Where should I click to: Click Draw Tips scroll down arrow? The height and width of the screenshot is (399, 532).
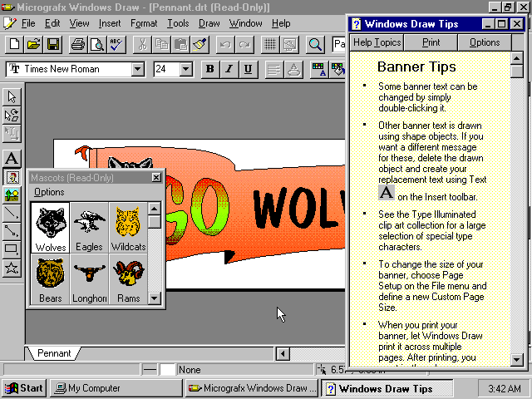[x=517, y=359]
